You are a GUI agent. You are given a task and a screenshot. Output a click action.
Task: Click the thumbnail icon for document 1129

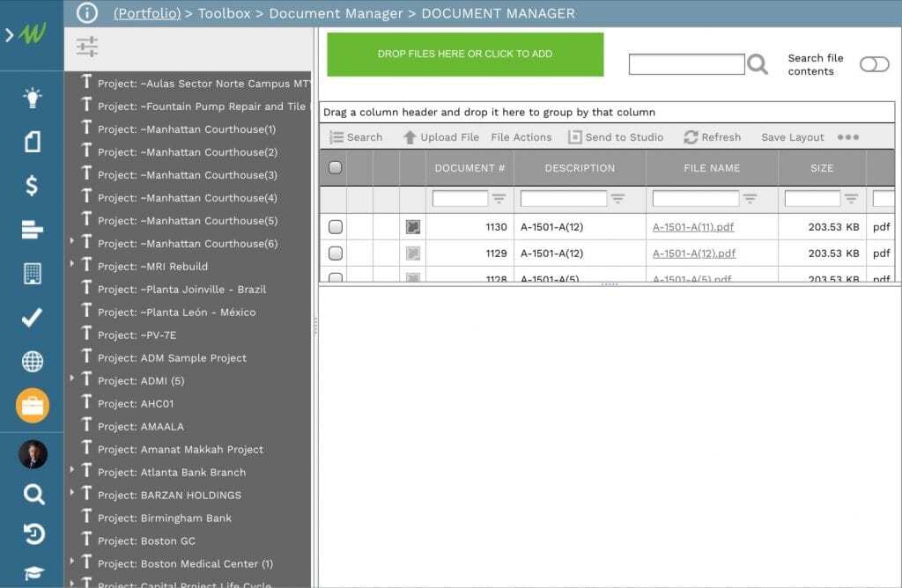[413, 254]
